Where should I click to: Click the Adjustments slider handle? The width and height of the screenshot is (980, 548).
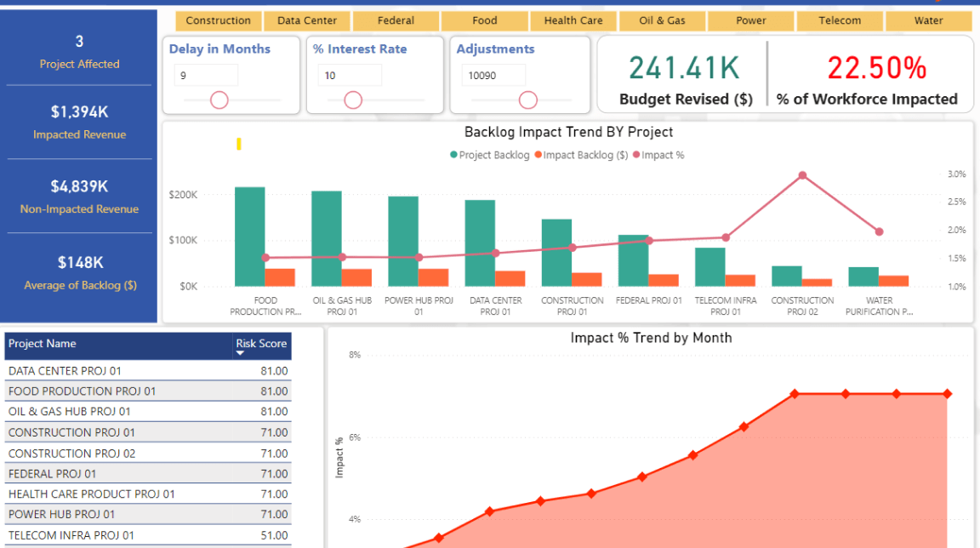point(528,100)
